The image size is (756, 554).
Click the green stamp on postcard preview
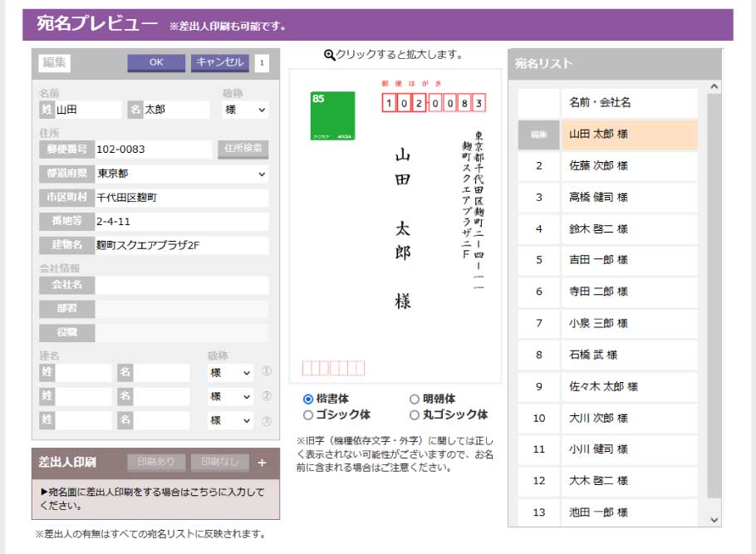click(x=332, y=115)
